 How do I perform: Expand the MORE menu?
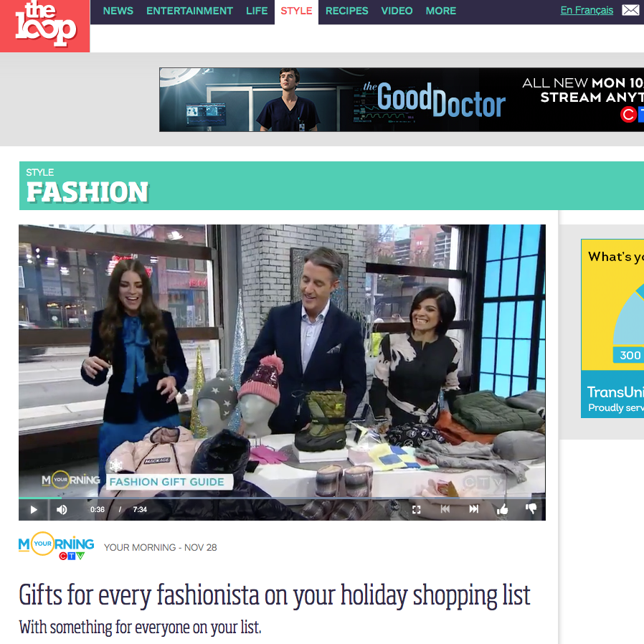(x=441, y=11)
